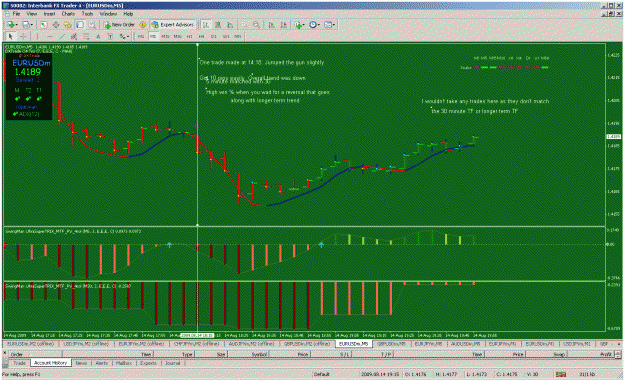Switch to the GBPUSDm,M5 chart tab

click(391, 344)
